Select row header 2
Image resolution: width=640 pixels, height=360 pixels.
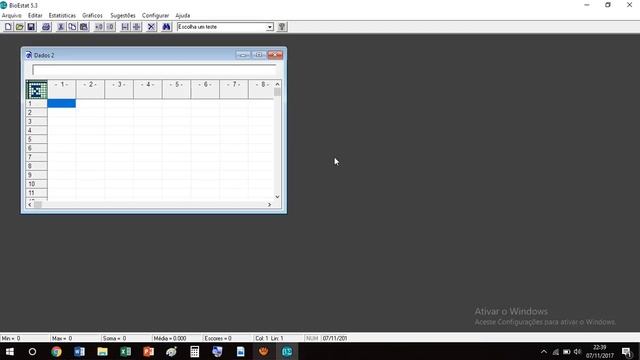[37, 113]
